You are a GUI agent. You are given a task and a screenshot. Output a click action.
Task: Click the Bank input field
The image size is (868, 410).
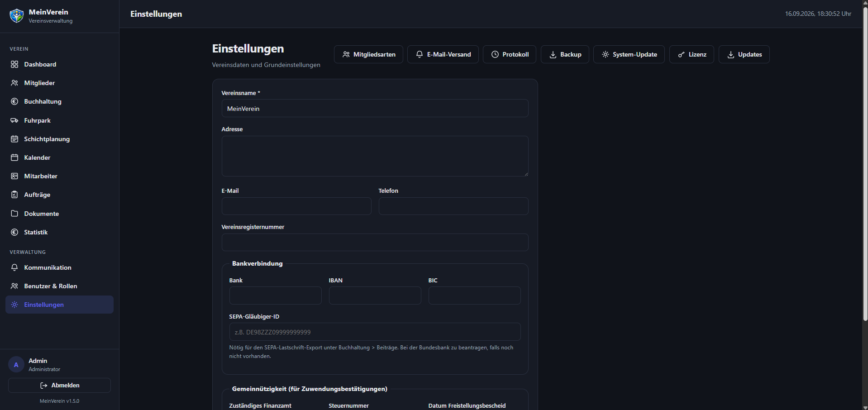coord(275,296)
